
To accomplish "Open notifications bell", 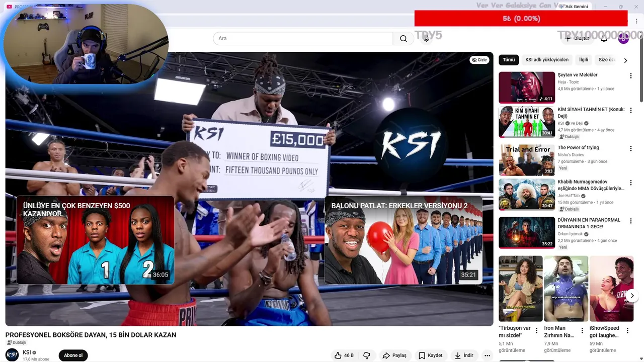I will (604, 39).
